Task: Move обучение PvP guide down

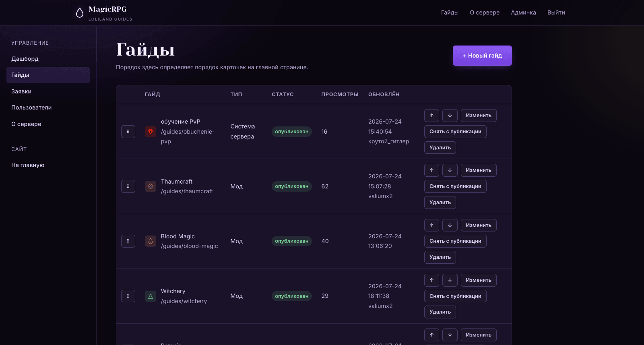Action: coord(450,116)
